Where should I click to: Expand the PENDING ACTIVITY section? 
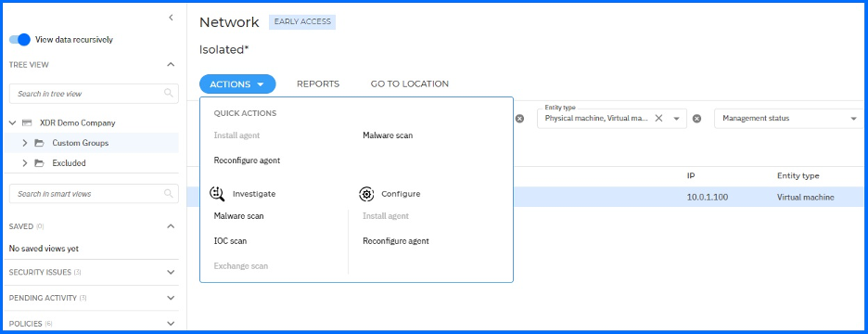(171, 298)
